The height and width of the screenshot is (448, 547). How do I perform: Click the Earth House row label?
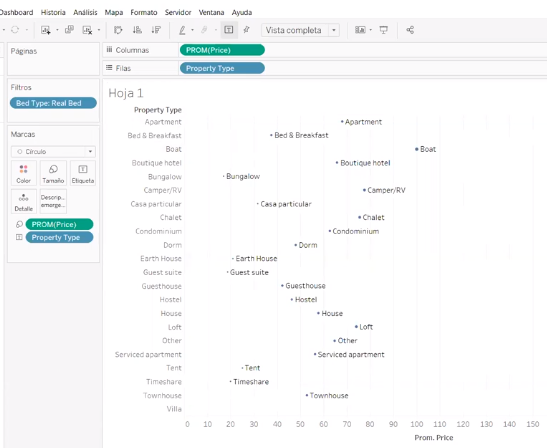pyautogui.click(x=161, y=259)
